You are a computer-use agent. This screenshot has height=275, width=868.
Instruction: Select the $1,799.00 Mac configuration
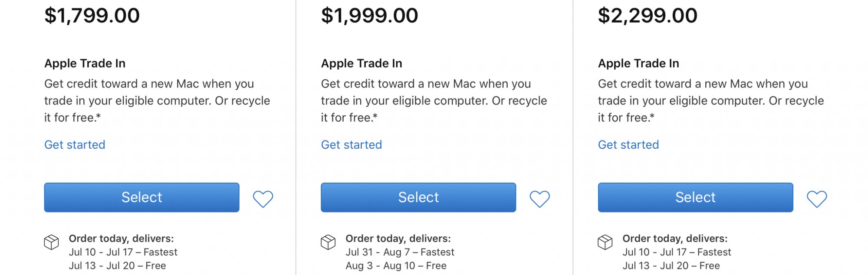(141, 197)
